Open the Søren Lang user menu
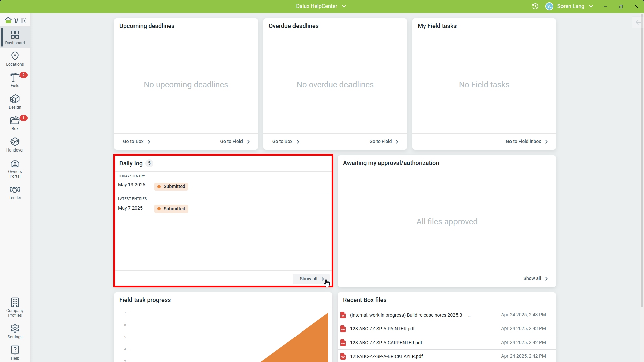The width and height of the screenshot is (644, 362). [570, 6]
